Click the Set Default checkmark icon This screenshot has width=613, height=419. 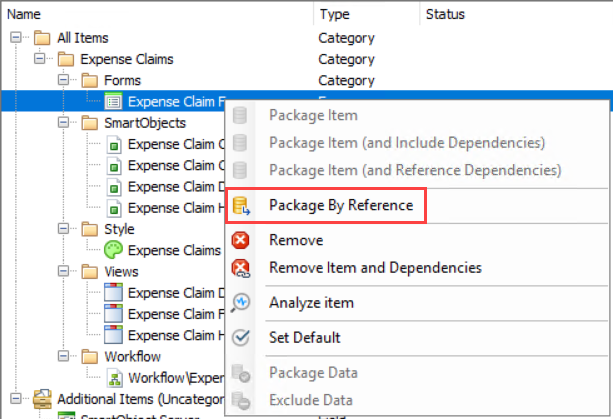tap(240, 338)
